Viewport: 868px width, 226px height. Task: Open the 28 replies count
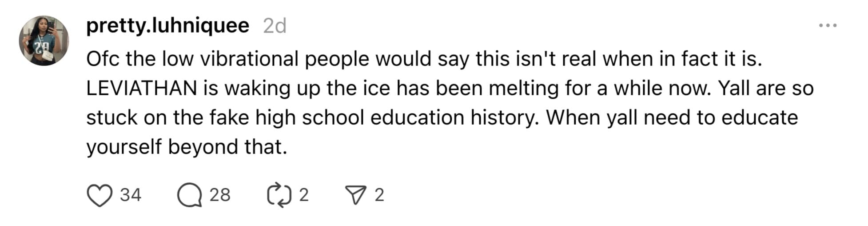tap(220, 195)
